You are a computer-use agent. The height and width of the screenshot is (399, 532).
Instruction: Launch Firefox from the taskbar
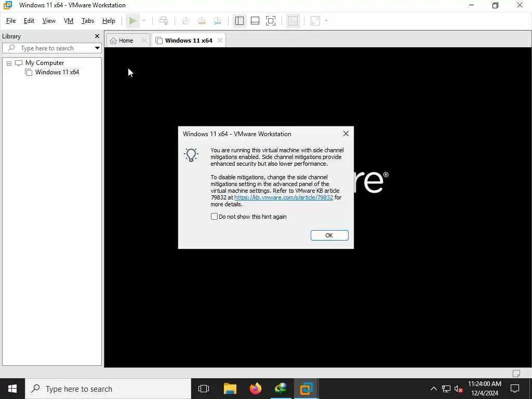[x=256, y=389]
